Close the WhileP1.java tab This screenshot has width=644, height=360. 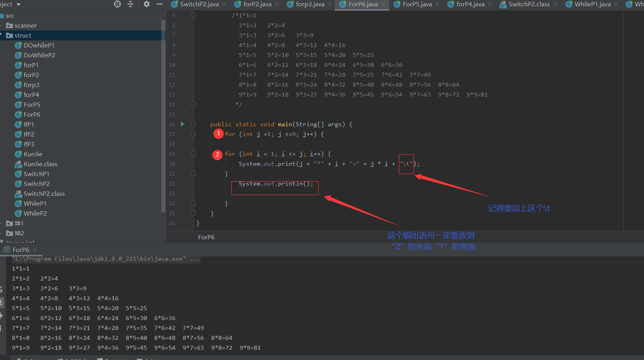point(616,4)
